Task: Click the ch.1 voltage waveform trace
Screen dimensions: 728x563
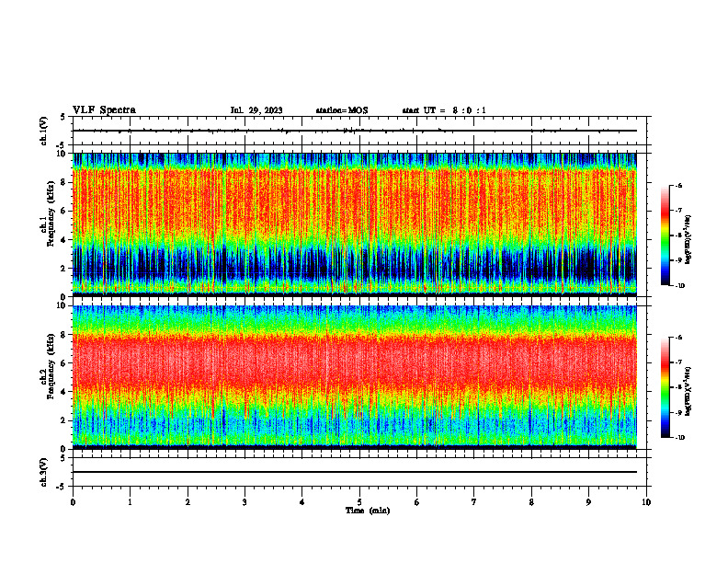Action: [x=355, y=131]
